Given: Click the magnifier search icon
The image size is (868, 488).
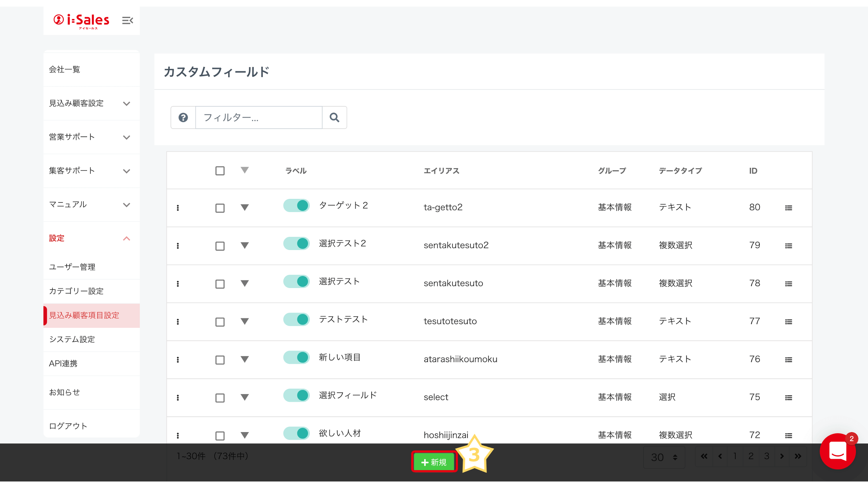Looking at the screenshot, I should (334, 117).
